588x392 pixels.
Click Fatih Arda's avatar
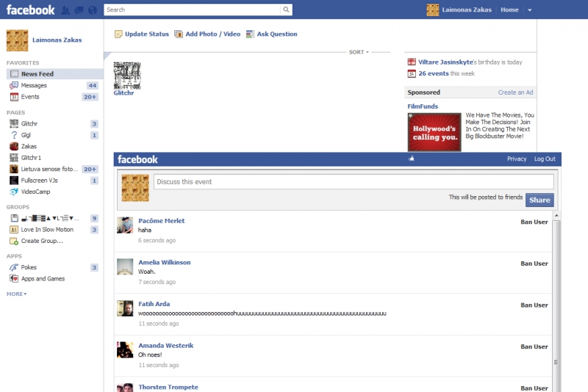tap(125, 308)
